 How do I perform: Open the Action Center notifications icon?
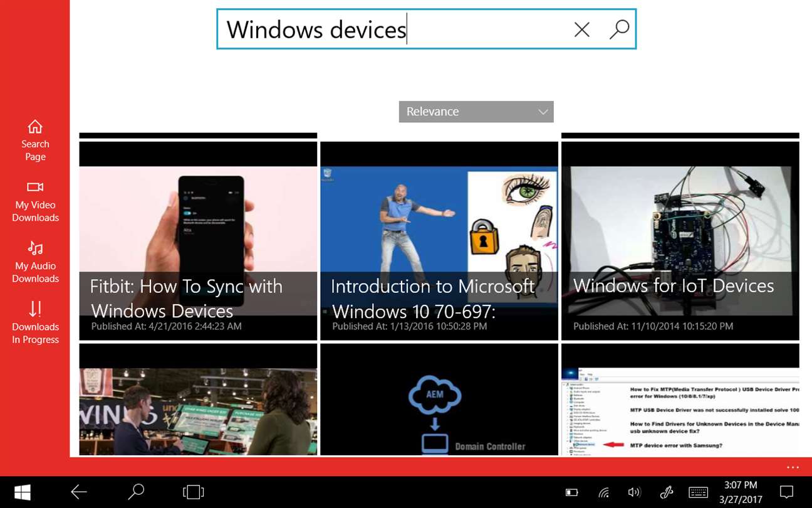[x=786, y=492]
